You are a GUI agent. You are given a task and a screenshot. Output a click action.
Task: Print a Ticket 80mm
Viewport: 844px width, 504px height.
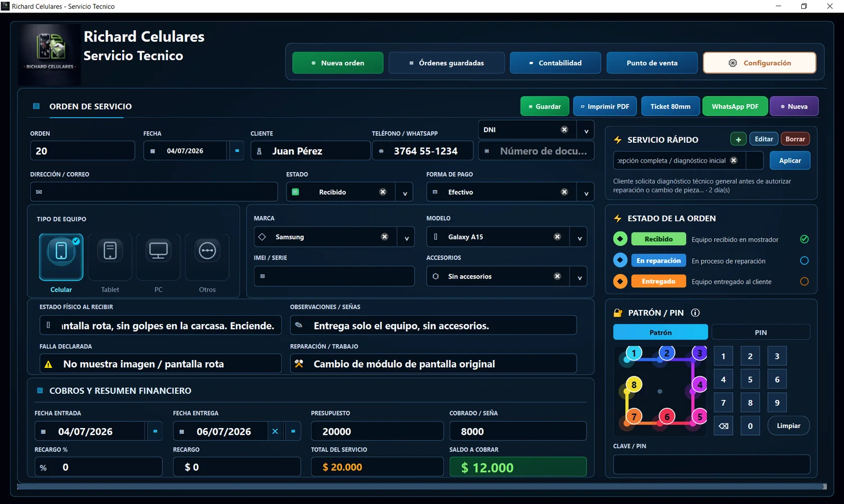coord(670,106)
